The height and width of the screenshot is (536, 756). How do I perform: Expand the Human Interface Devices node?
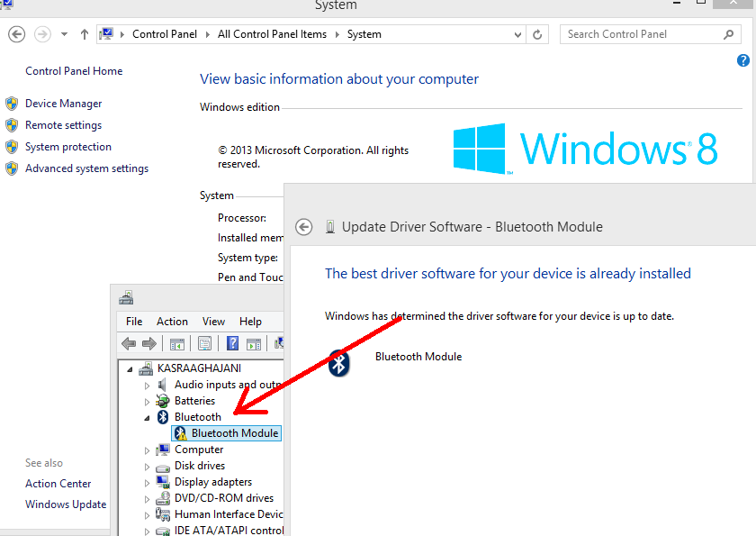pyautogui.click(x=147, y=515)
